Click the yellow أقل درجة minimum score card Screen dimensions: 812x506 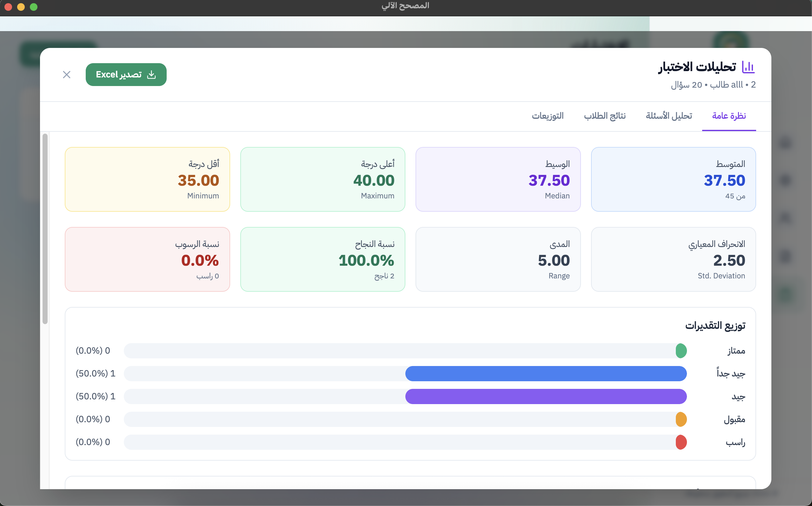147,179
